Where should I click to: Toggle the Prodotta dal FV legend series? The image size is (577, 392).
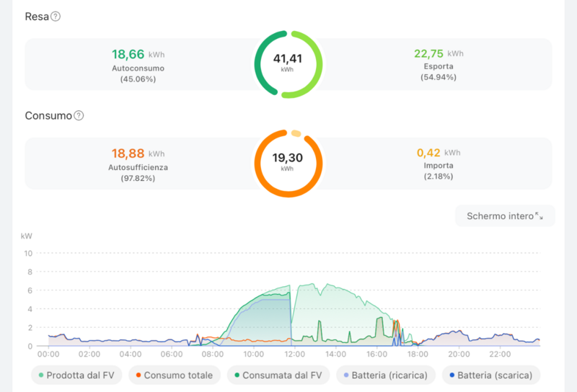pos(73,375)
